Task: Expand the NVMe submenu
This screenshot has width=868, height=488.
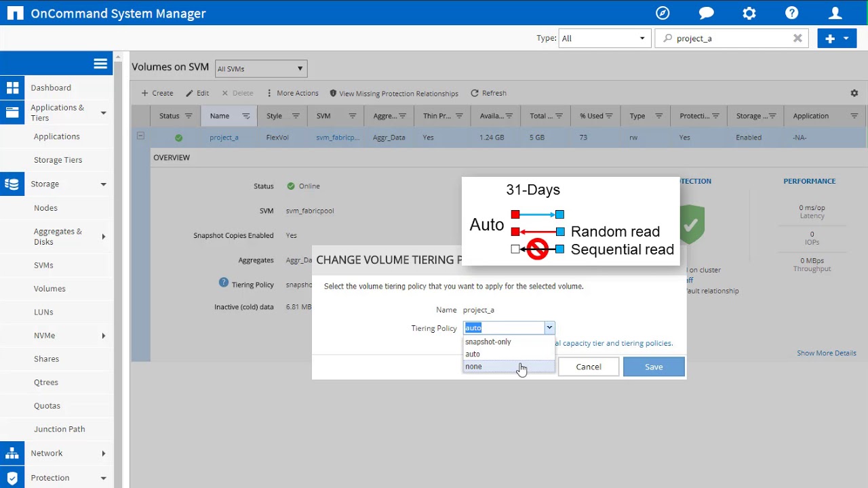Action: [104, 335]
